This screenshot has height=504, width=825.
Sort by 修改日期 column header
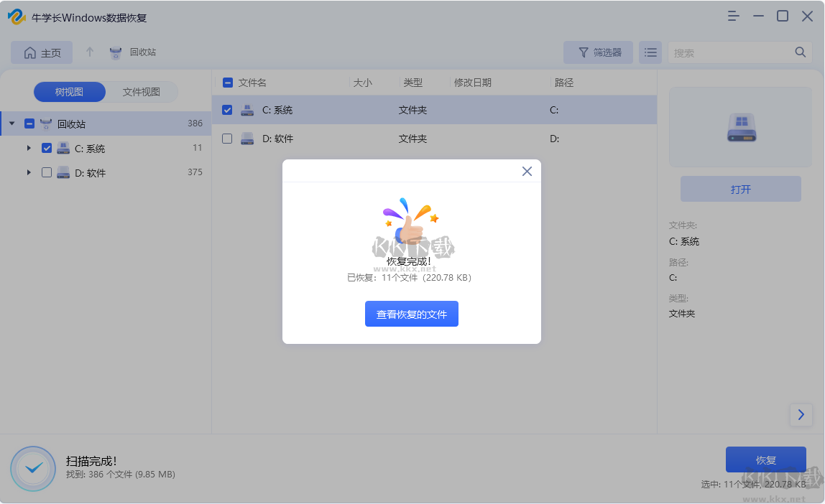(x=472, y=83)
